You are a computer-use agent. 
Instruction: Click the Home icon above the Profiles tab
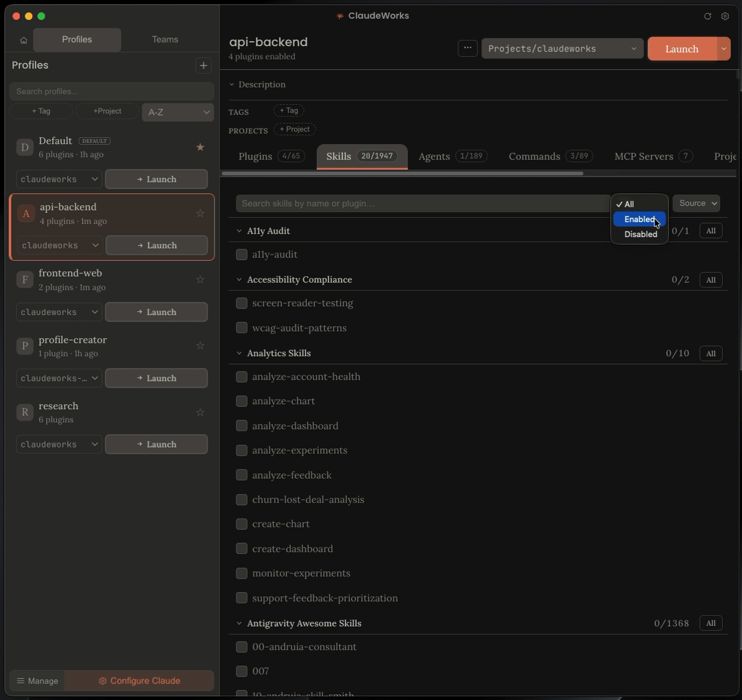click(23, 39)
